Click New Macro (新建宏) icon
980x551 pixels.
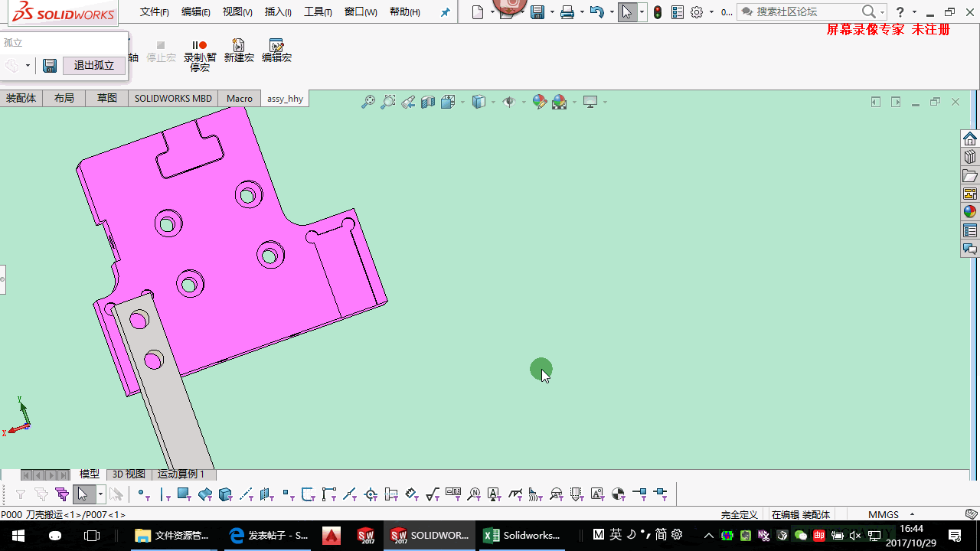[x=239, y=51]
